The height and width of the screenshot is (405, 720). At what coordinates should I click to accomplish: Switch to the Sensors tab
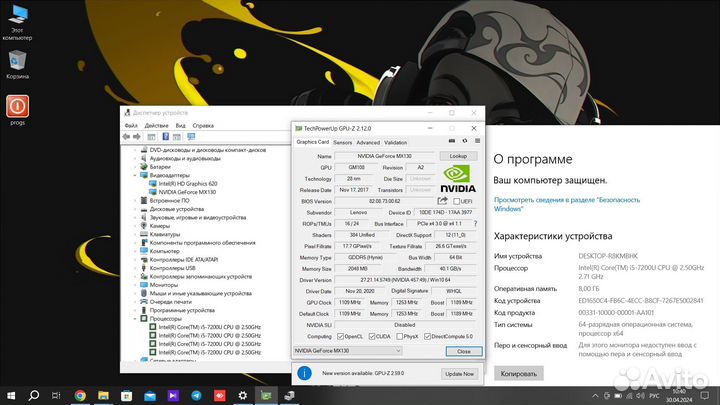coord(343,143)
